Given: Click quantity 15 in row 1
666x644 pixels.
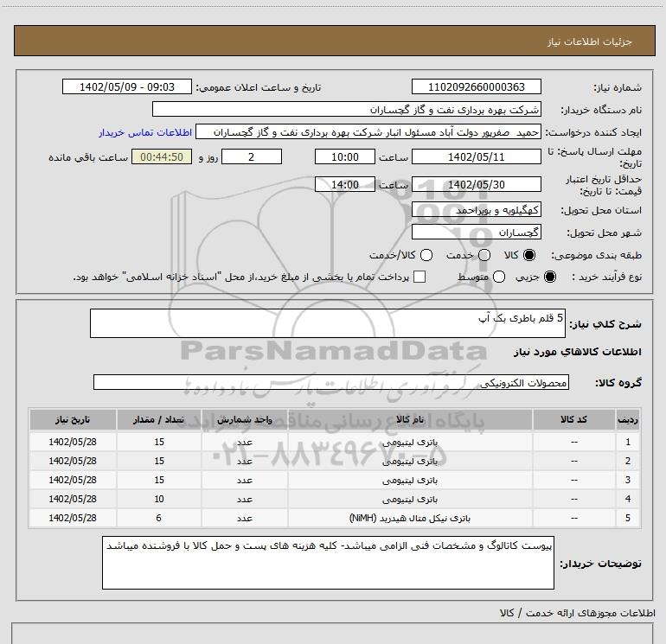Looking at the screenshot, I should click(x=159, y=442).
